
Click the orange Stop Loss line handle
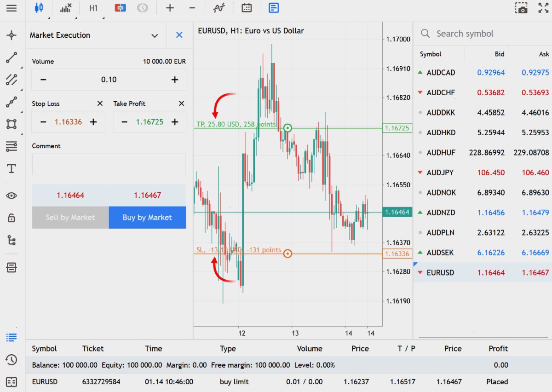(x=287, y=254)
